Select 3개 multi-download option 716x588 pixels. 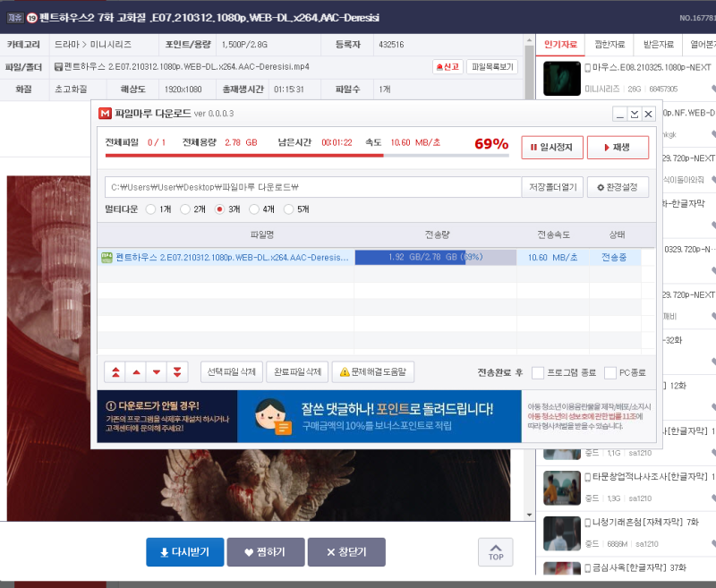219,209
